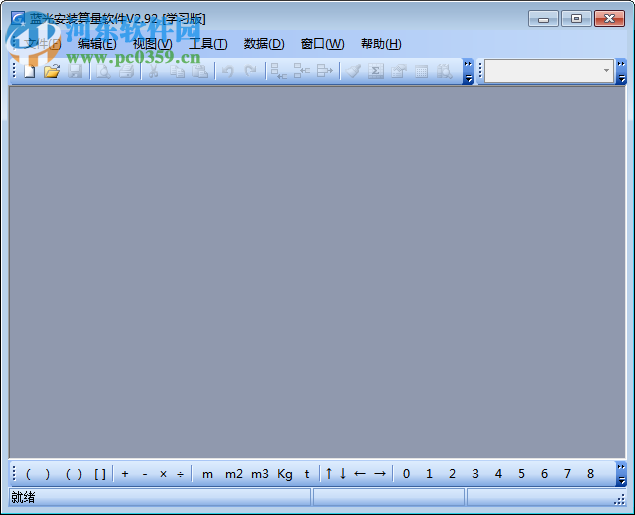Image resolution: width=635 pixels, height=515 pixels.
Task: Insert minus sign
Action: pos(145,474)
